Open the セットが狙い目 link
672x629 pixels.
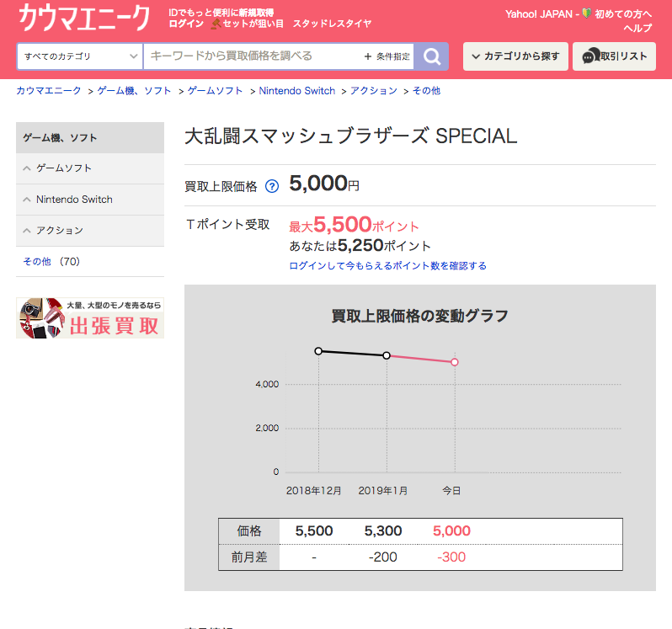point(253,24)
